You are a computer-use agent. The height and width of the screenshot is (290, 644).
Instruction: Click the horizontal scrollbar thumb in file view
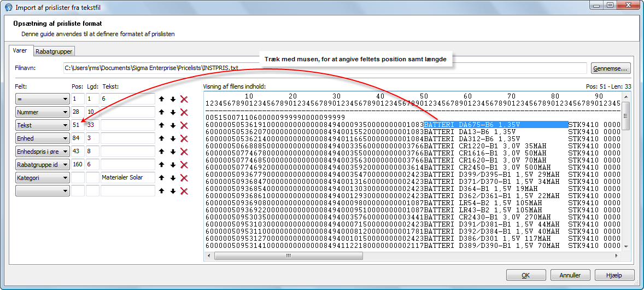point(288,256)
